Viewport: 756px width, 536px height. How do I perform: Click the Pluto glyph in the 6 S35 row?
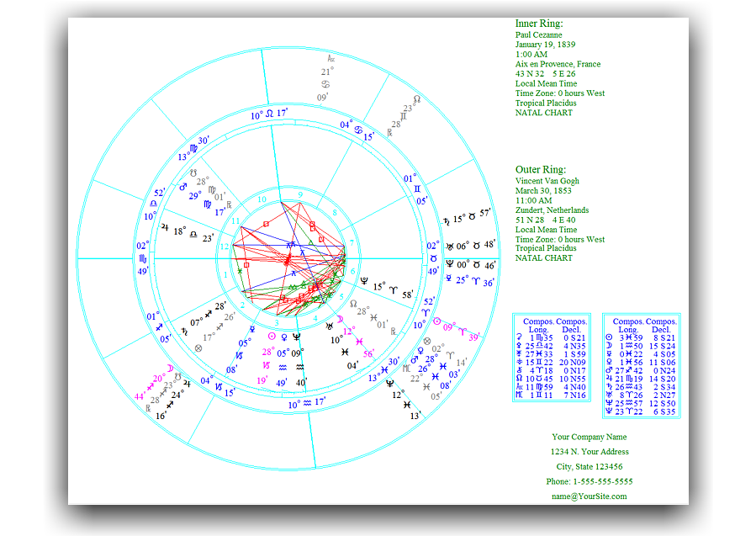pos(609,411)
